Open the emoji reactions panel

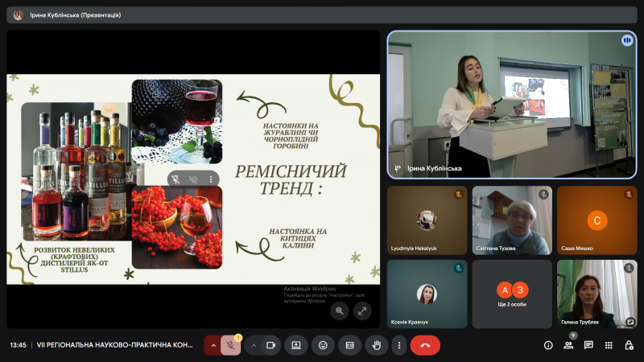[x=323, y=345]
